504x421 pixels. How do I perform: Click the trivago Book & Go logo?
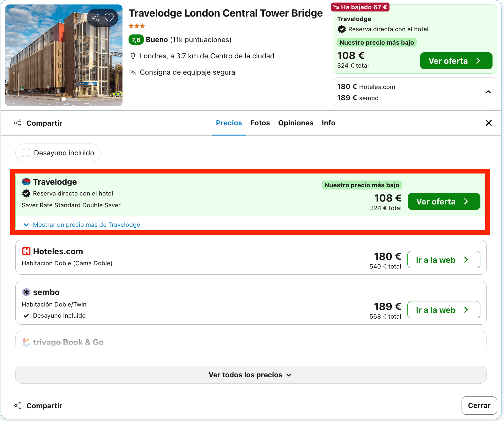coord(26,342)
